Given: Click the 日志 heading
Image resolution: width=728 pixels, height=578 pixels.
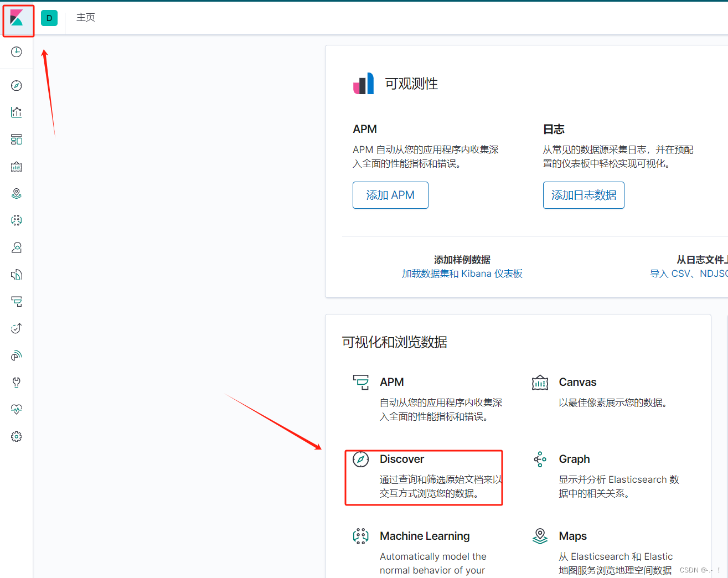Looking at the screenshot, I should tap(554, 129).
